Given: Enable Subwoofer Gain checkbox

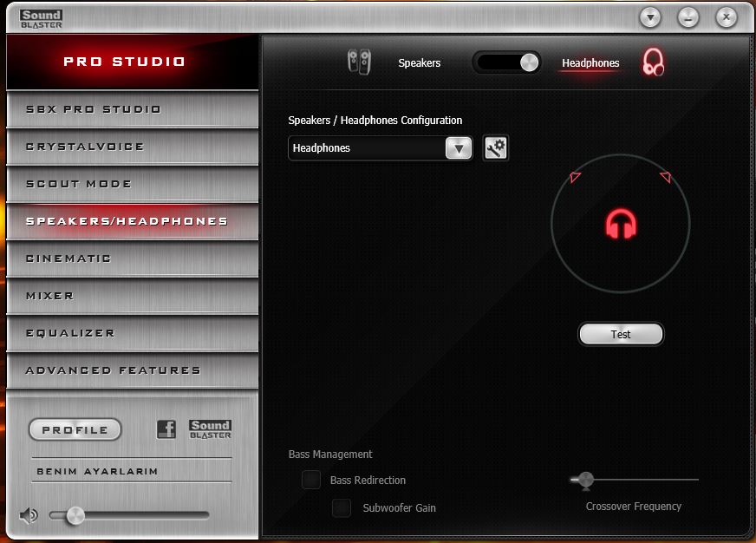Looking at the screenshot, I should tap(342, 507).
